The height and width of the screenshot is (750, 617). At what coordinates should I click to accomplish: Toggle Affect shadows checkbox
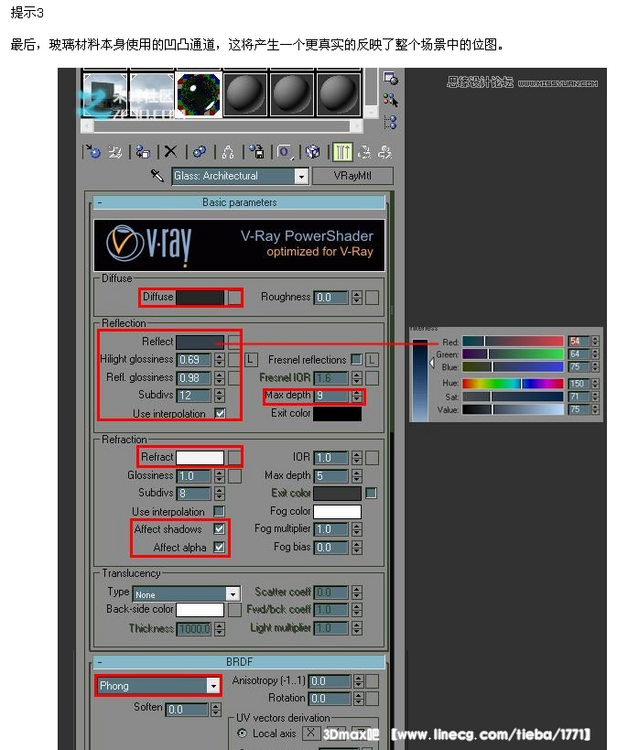(219, 529)
